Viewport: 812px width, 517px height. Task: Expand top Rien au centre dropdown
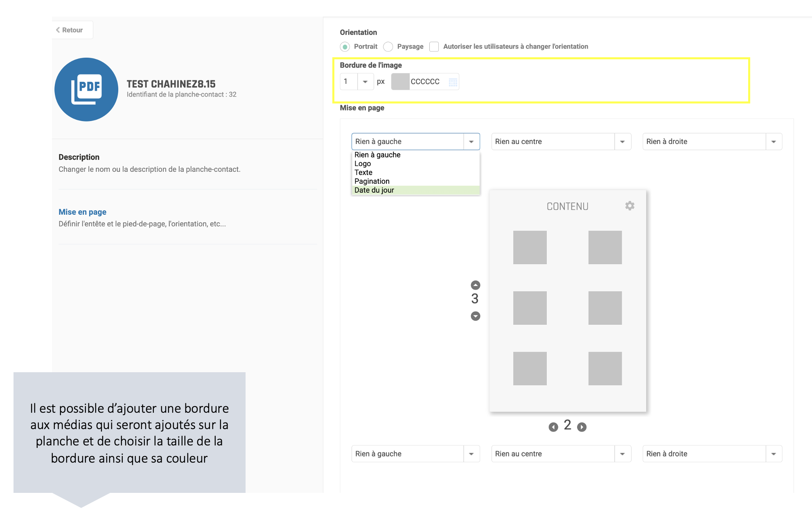coord(622,142)
